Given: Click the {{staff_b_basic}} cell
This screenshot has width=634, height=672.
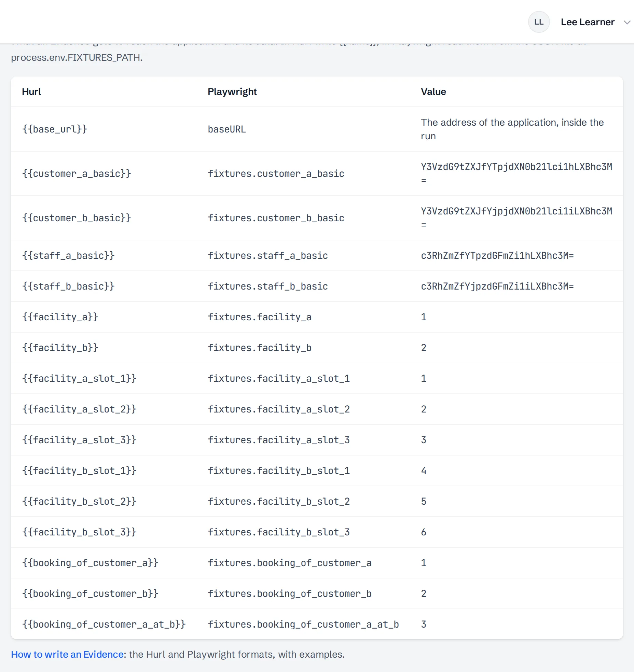Looking at the screenshot, I should [68, 286].
